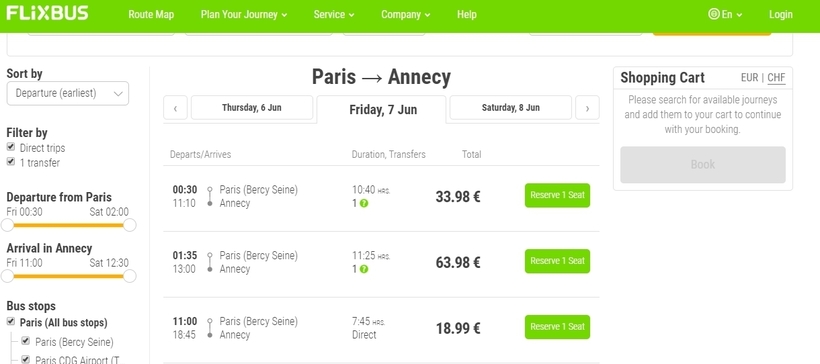This screenshot has height=364, width=820.
Task: Go to next day arrow
Action: [x=587, y=108]
